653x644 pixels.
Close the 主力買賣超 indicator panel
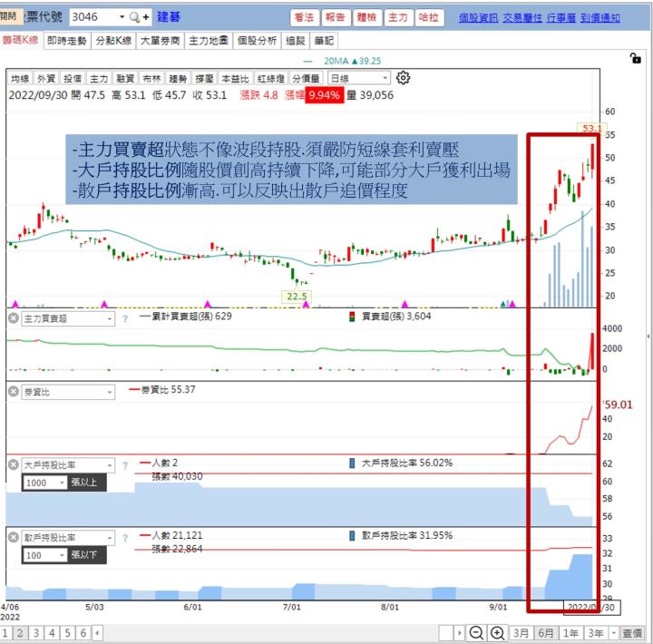(14, 318)
